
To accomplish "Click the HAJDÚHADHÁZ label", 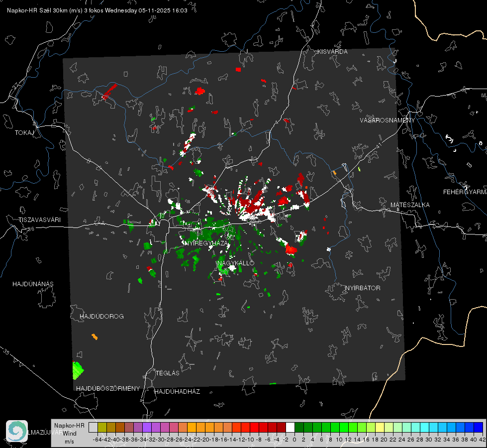I will point(177,392).
